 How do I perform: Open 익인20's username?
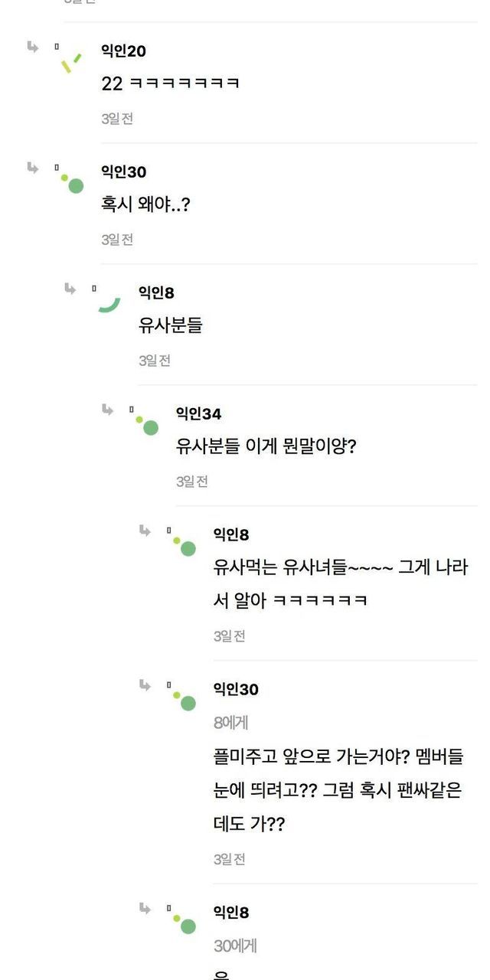coord(123,51)
